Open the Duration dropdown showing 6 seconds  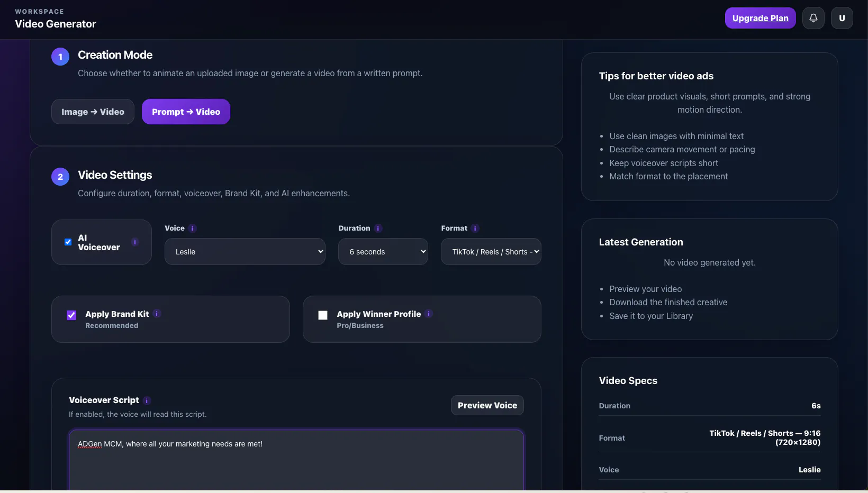pos(383,252)
